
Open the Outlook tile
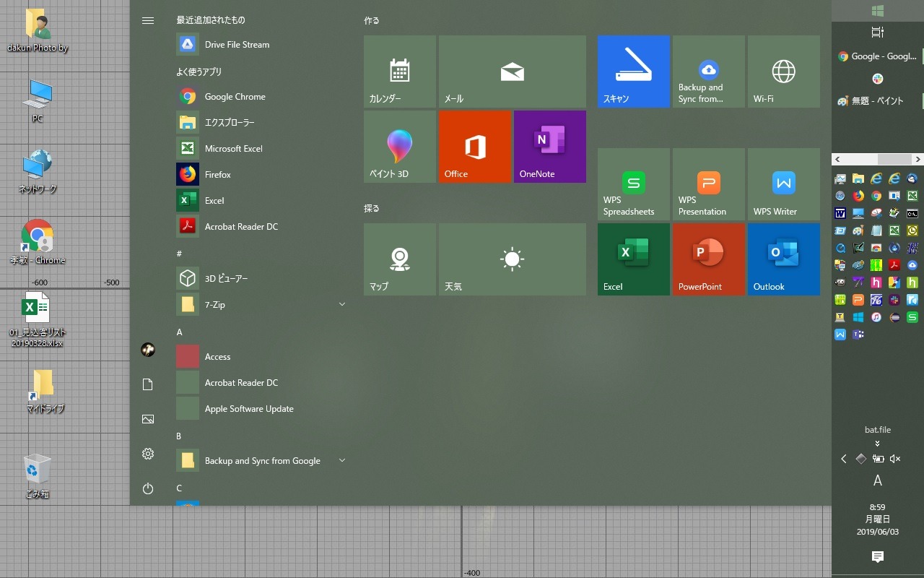784,259
